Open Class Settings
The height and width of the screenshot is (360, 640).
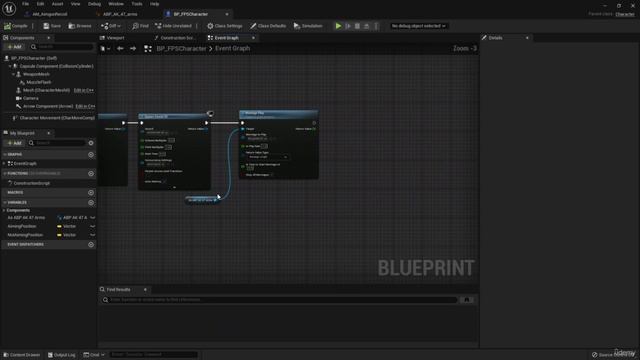pyautogui.click(x=224, y=26)
